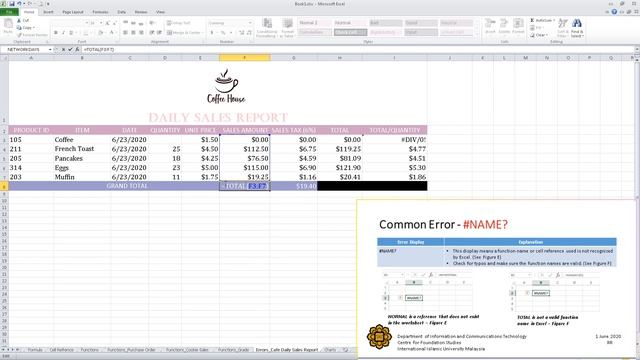Toggle Wrap Text for the cell

179,23
